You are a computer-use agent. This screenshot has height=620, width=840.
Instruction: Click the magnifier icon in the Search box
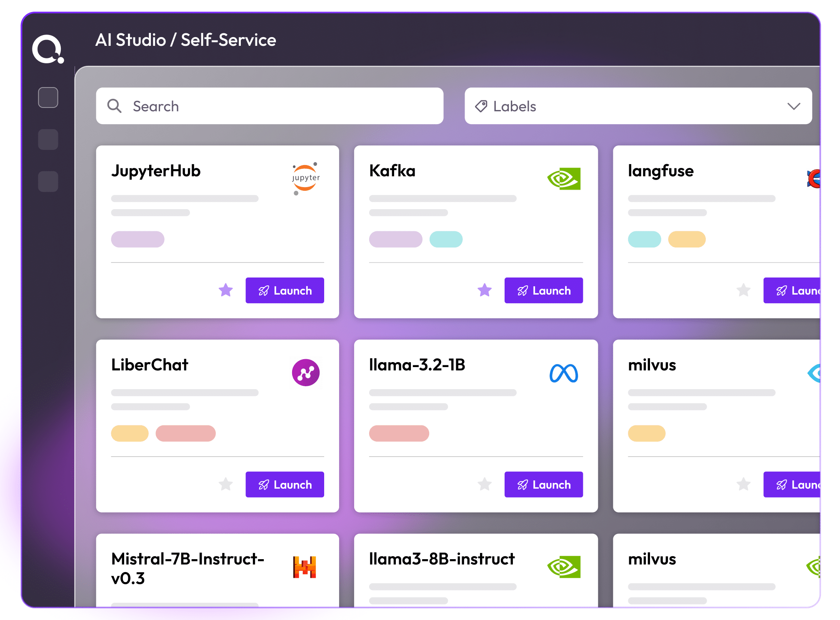point(114,106)
